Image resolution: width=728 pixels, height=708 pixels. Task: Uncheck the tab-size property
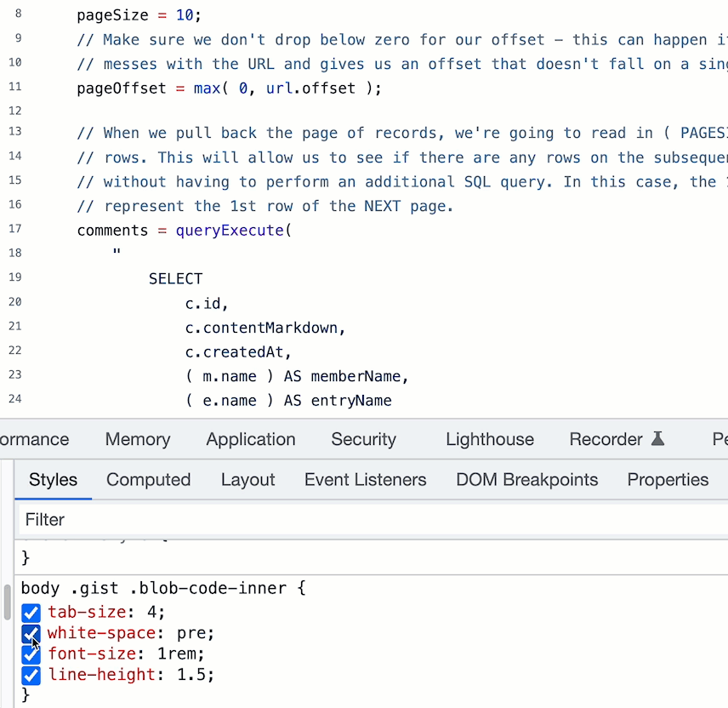click(x=31, y=613)
